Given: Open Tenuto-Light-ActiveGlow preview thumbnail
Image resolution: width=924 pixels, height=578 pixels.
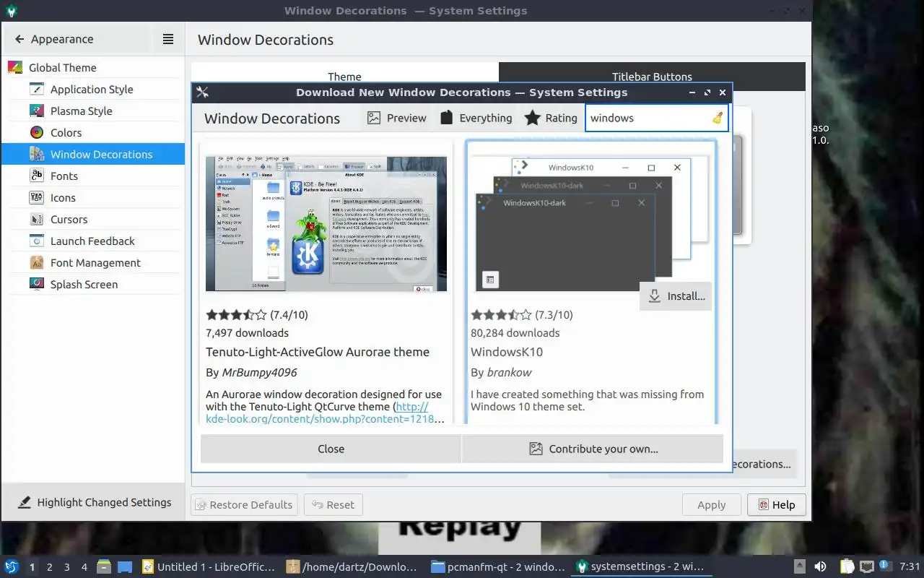Looking at the screenshot, I should [x=326, y=224].
